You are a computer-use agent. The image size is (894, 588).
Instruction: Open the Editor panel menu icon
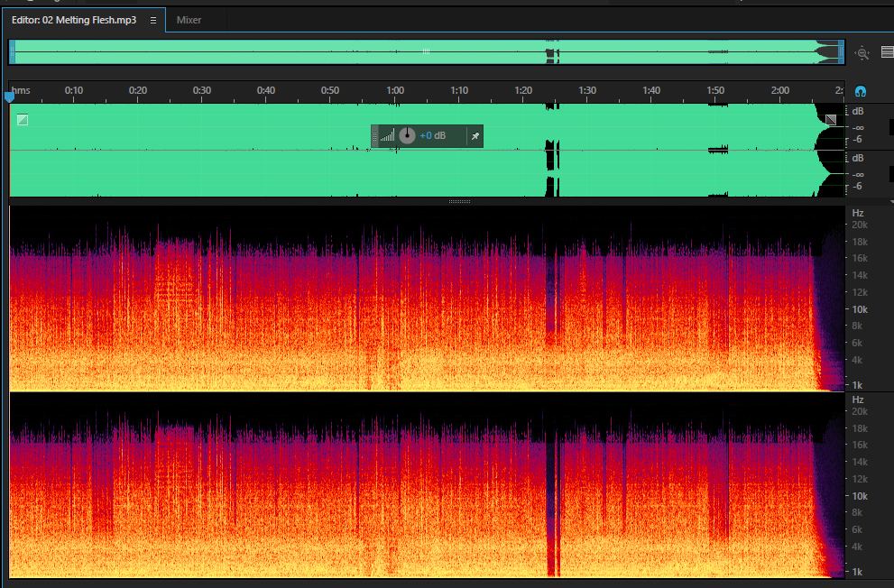click(152, 20)
